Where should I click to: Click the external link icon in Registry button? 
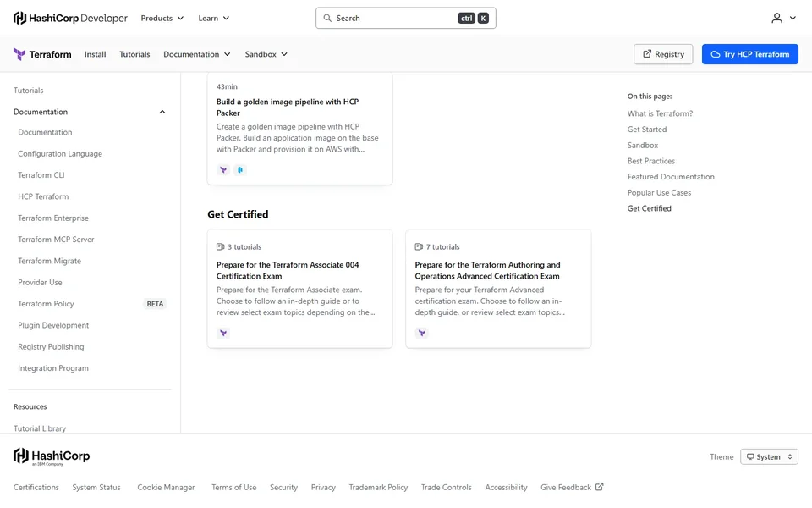(x=647, y=54)
